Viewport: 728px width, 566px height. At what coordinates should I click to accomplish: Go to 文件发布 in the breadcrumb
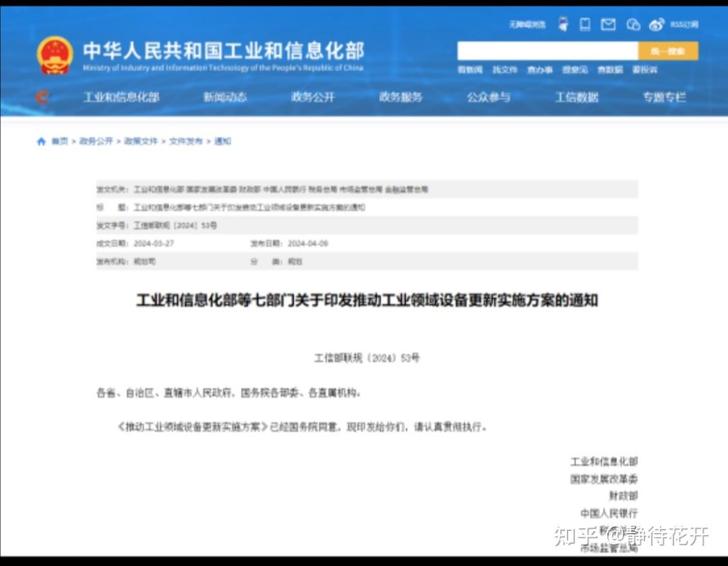(186, 141)
